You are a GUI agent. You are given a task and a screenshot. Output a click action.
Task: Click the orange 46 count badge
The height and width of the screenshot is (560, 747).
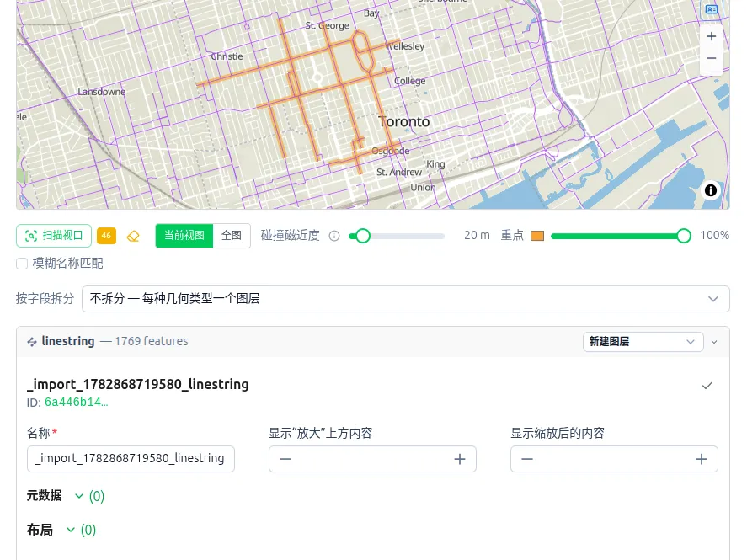pyautogui.click(x=106, y=236)
